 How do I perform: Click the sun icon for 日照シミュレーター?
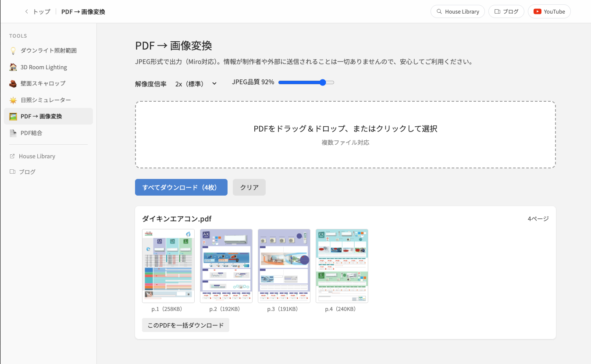click(x=13, y=100)
